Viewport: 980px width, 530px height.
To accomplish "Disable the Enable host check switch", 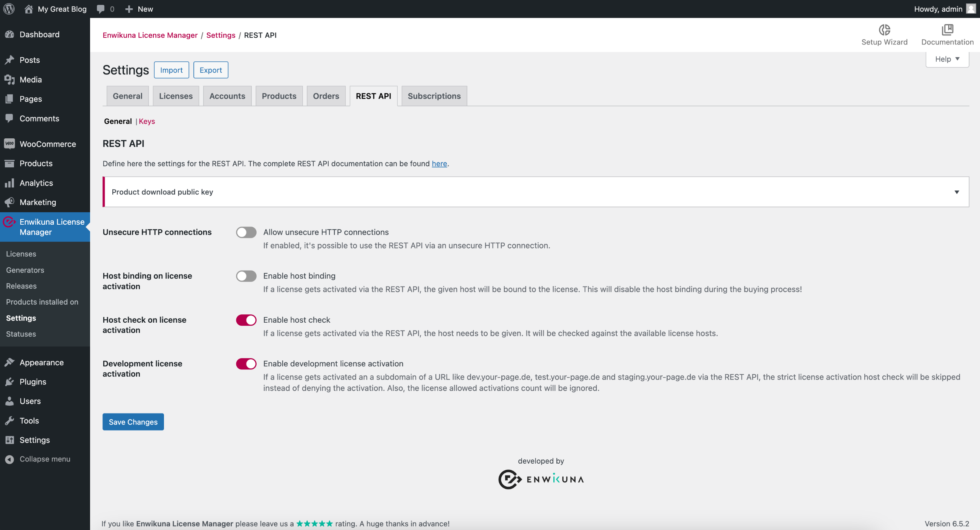I will click(x=246, y=320).
